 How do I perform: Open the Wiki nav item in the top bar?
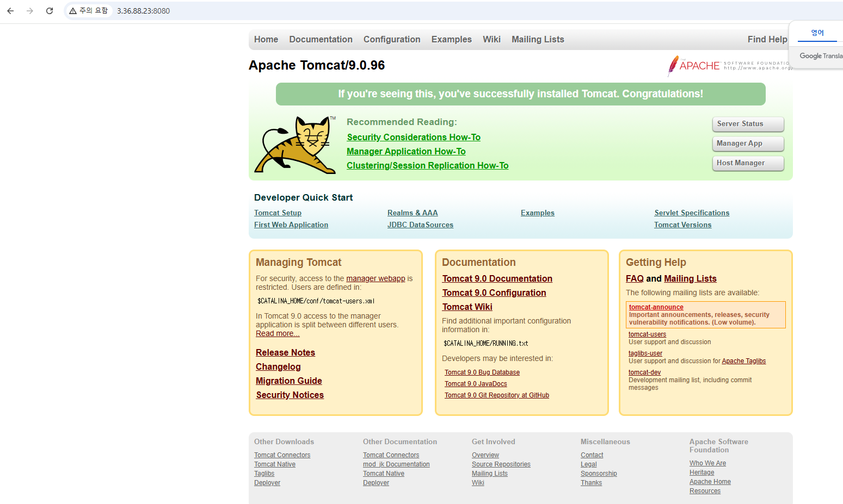pos(491,39)
